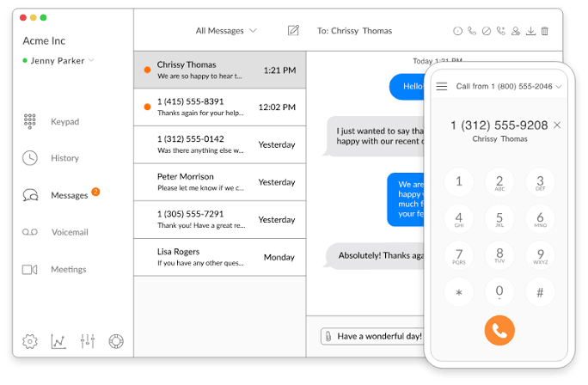Open the sliders controls icon in sidebar
This screenshot has height=385, width=588.
click(x=88, y=341)
